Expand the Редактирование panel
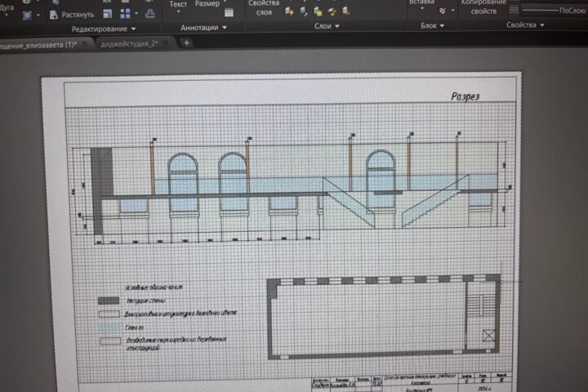Viewport: 588px width, 392px height. [104, 29]
